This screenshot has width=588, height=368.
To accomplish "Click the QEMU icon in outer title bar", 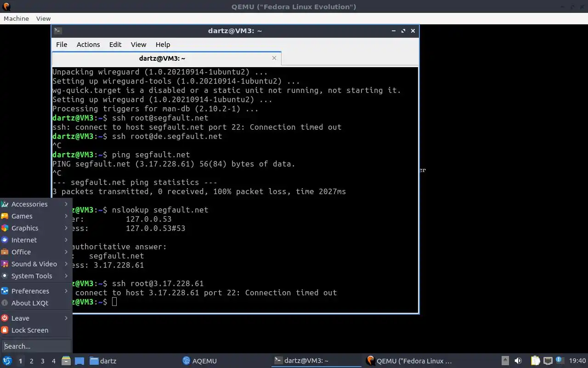I will pyautogui.click(x=6, y=7).
